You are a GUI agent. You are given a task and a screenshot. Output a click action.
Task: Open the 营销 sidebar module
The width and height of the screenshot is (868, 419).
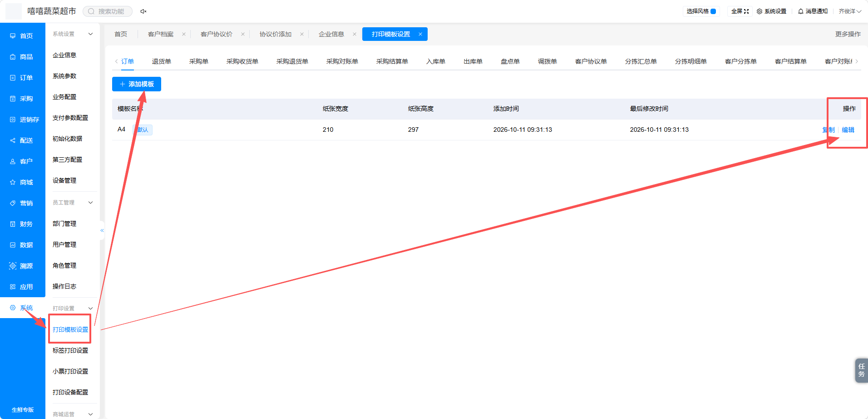[22, 203]
